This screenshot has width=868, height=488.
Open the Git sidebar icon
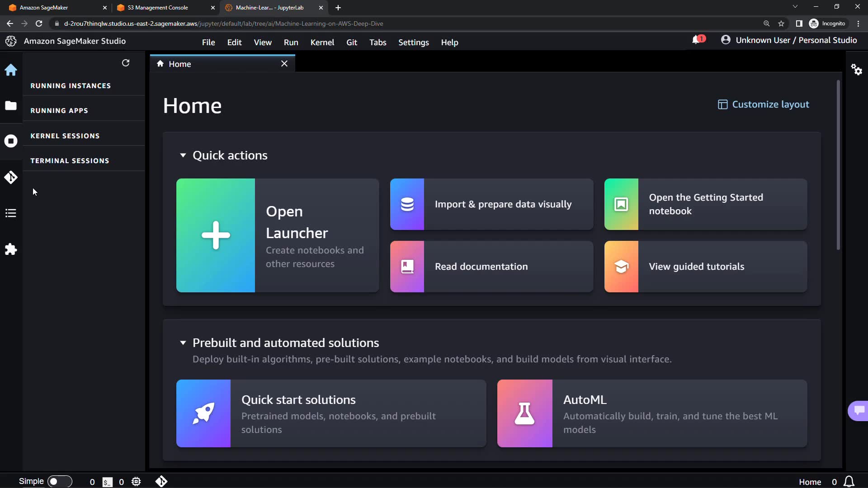tap(11, 177)
